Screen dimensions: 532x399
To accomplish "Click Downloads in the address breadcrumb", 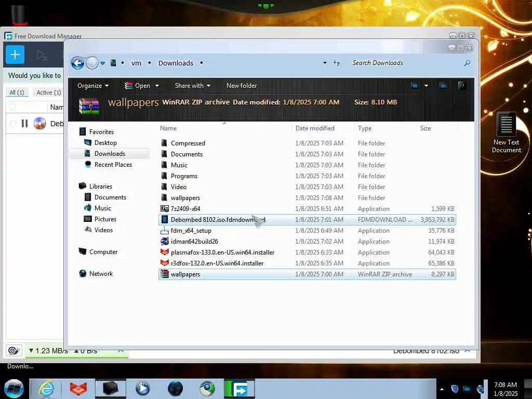I will 176,63.
